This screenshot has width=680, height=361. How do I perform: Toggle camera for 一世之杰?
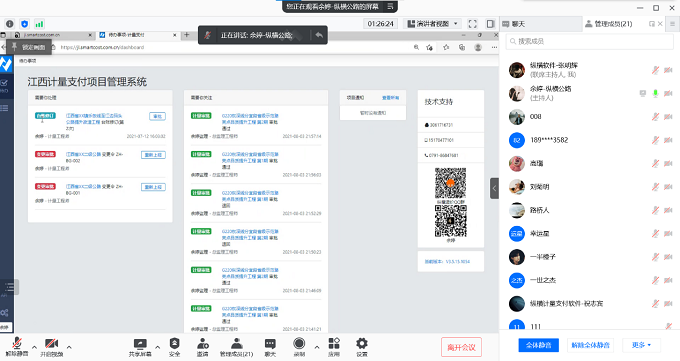pyautogui.click(x=668, y=280)
